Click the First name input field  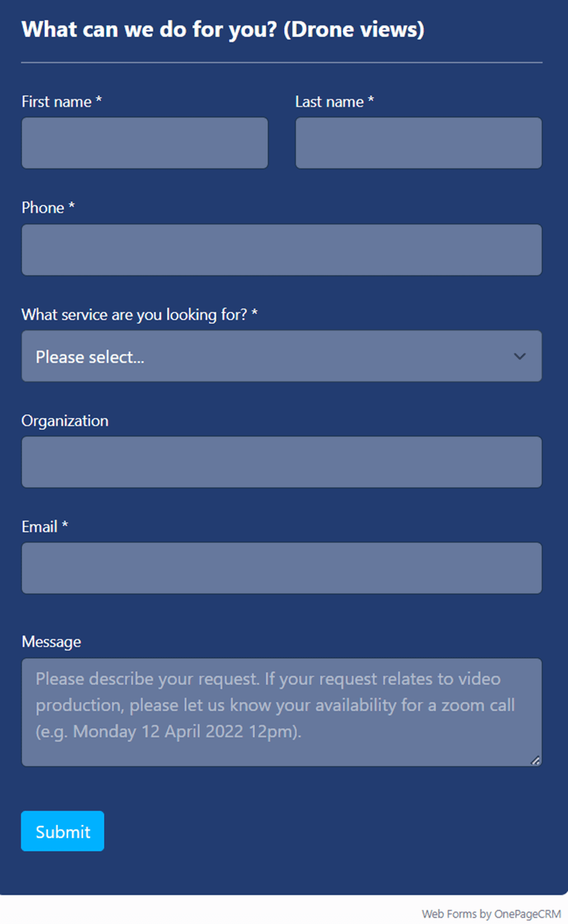(x=145, y=143)
